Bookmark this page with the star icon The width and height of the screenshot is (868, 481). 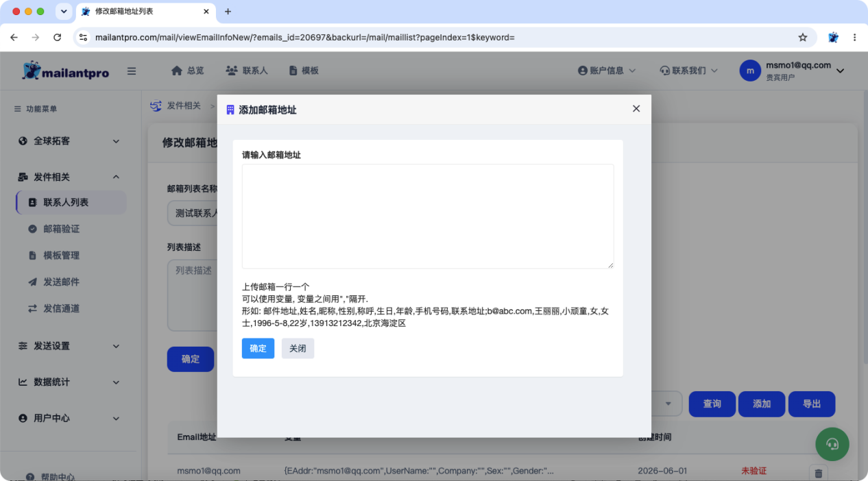803,37
